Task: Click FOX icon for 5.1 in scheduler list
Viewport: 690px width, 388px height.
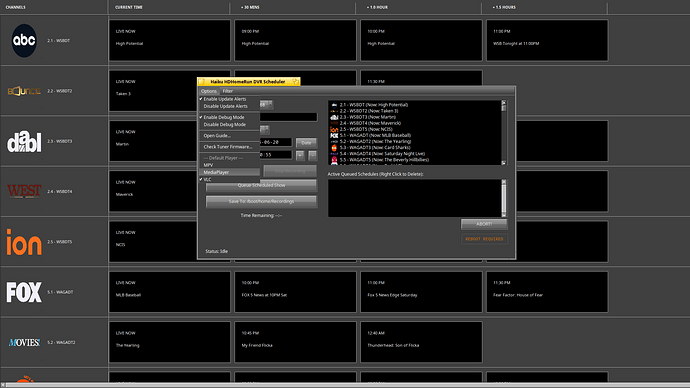Action: (x=334, y=135)
